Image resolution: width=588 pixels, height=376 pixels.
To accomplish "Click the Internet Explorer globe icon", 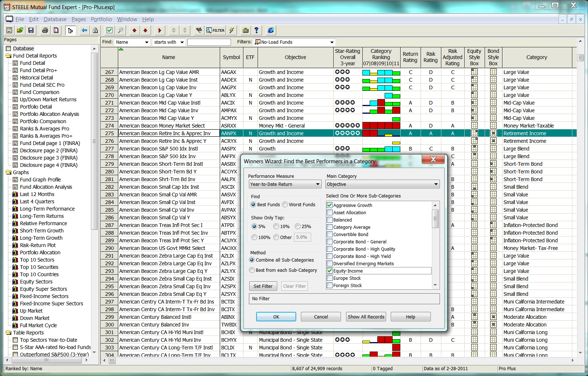I will pos(271,30).
